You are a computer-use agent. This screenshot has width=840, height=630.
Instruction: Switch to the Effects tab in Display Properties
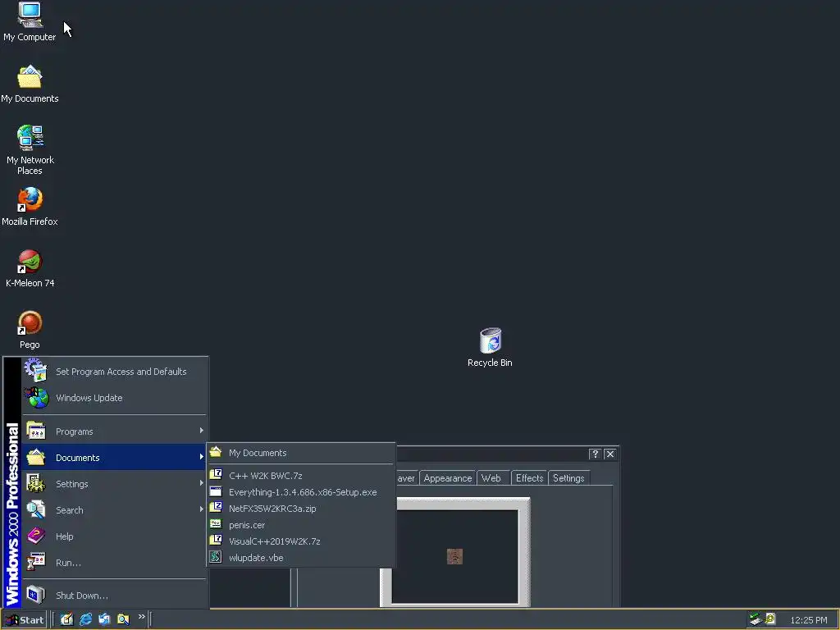coord(529,478)
